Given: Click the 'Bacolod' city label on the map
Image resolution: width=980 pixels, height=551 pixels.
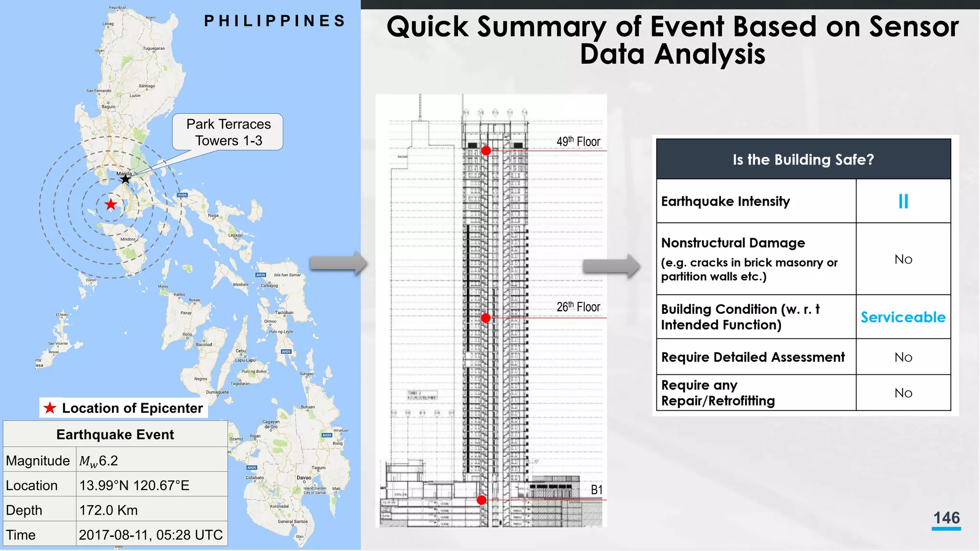Looking at the screenshot, I should tap(204, 344).
